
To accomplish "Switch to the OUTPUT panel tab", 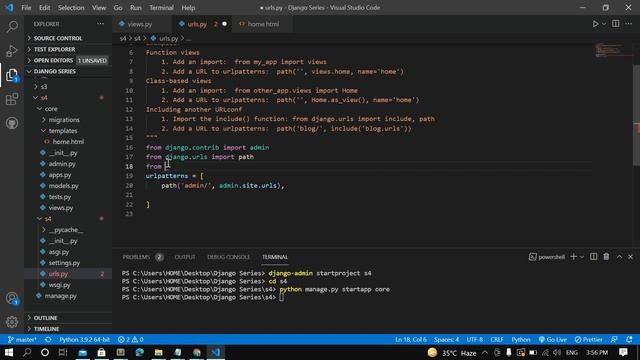I will [x=185, y=257].
